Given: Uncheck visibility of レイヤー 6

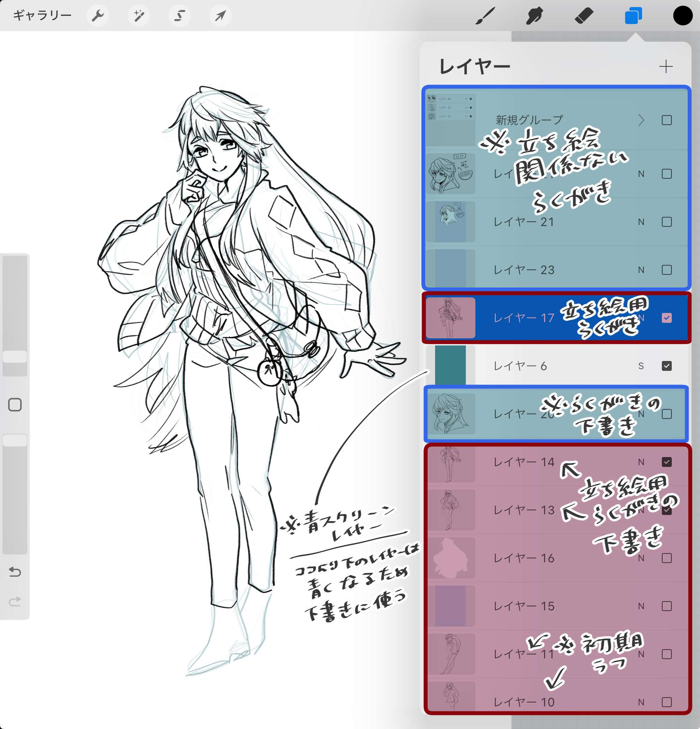Looking at the screenshot, I should 666,366.
